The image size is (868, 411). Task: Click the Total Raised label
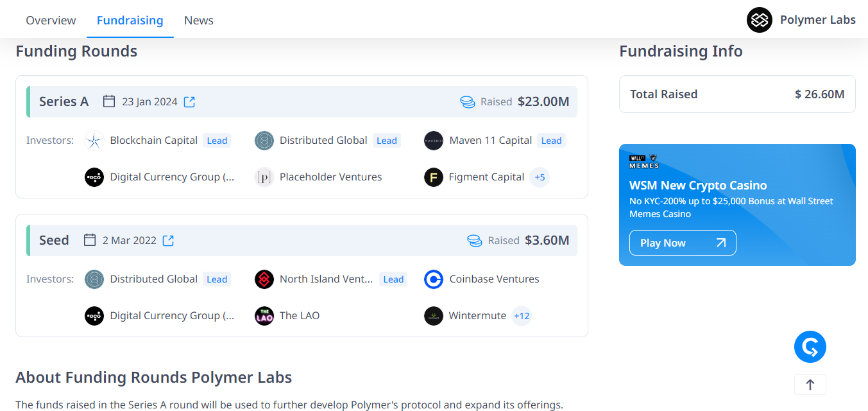click(663, 94)
